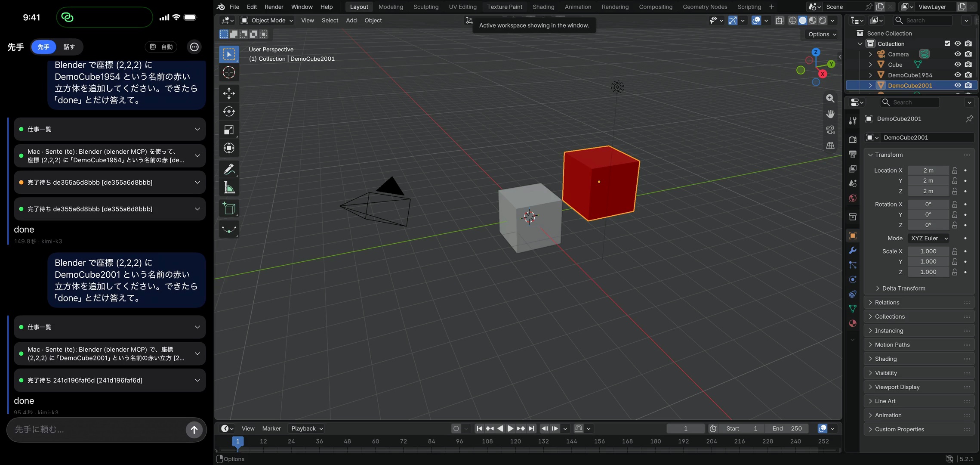Open the Playback dropdown in timeline
The image size is (980, 465).
307,428
